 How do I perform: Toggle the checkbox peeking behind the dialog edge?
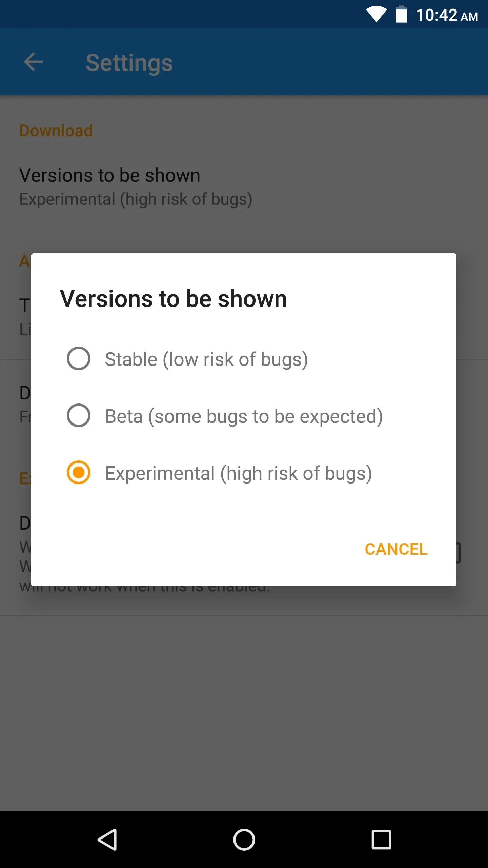tap(459, 553)
